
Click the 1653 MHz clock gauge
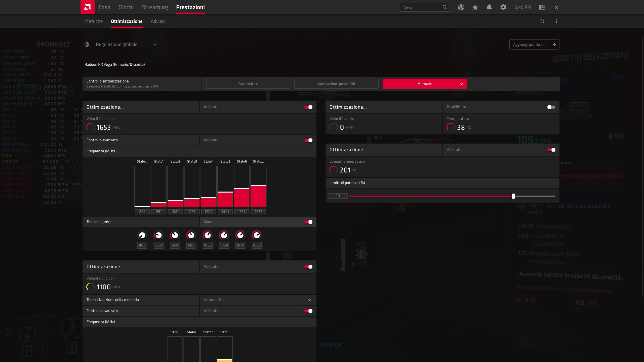click(91, 127)
